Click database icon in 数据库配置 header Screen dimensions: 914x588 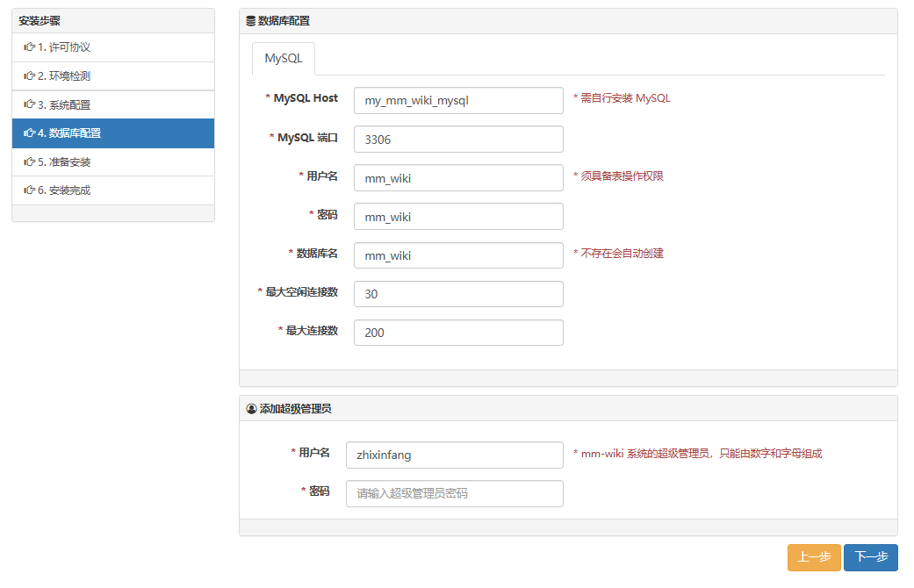pyautogui.click(x=250, y=21)
